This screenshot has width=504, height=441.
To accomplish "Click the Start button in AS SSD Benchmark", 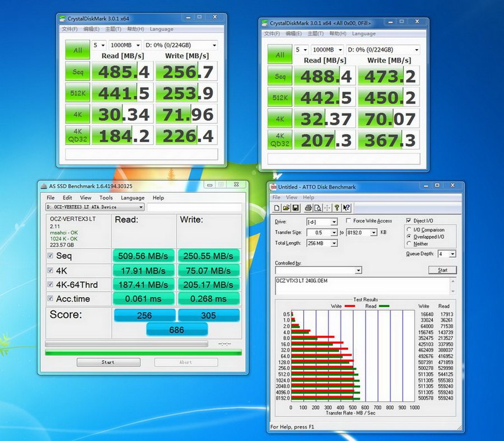I will coord(108,362).
